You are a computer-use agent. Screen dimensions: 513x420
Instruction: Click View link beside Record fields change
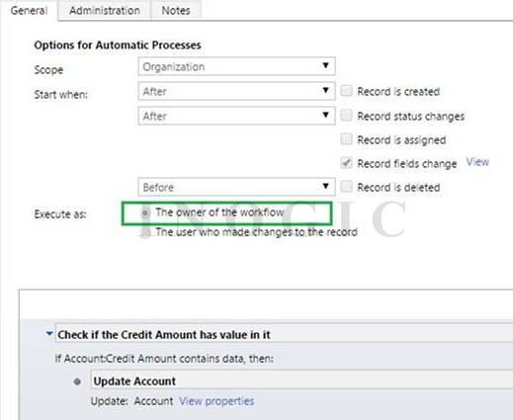(477, 162)
